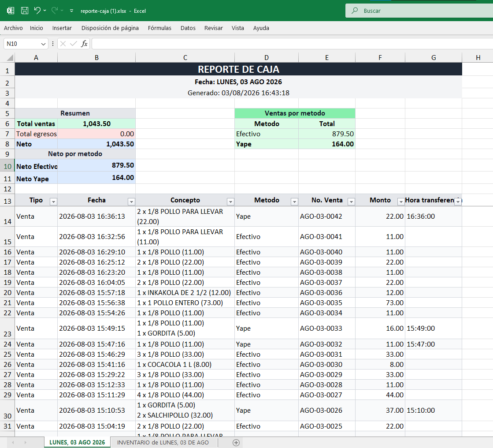This screenshot has width=493, height=448.
Task: Click the Excel application icon
Action: (x=11, y=11)
